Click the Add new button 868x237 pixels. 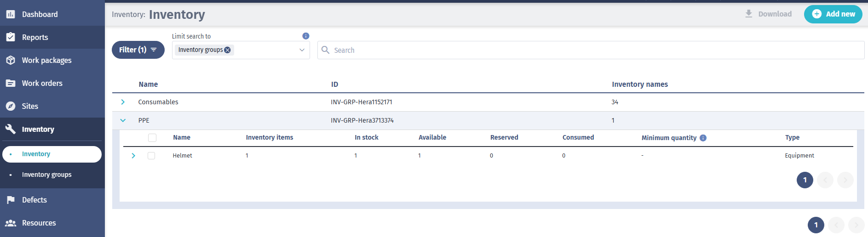[x=833, y=14]
